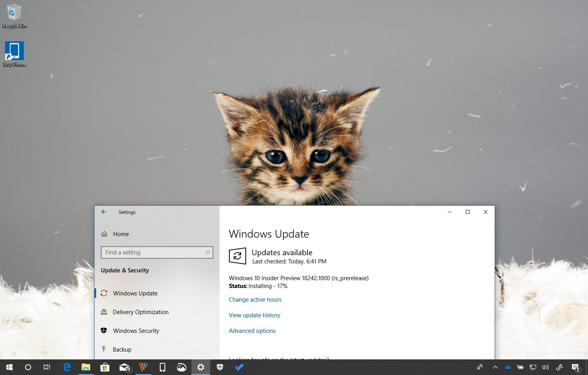Open network status tray icon
The image size is (588, 375).
(533, 367)
